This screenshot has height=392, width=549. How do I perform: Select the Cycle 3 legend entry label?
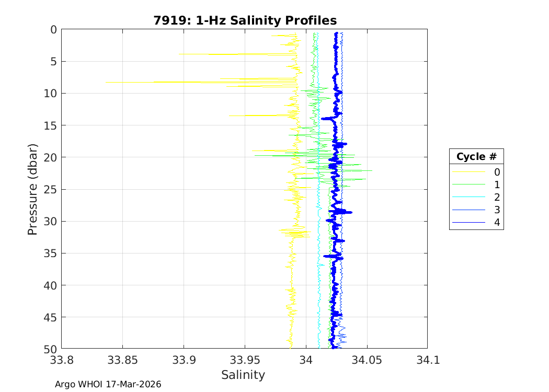497,210
